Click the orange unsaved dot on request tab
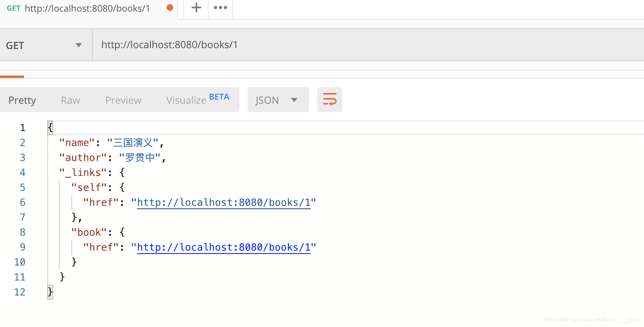Screen dimensions: 644x327 pyautogui.click(x=170, y=7)
